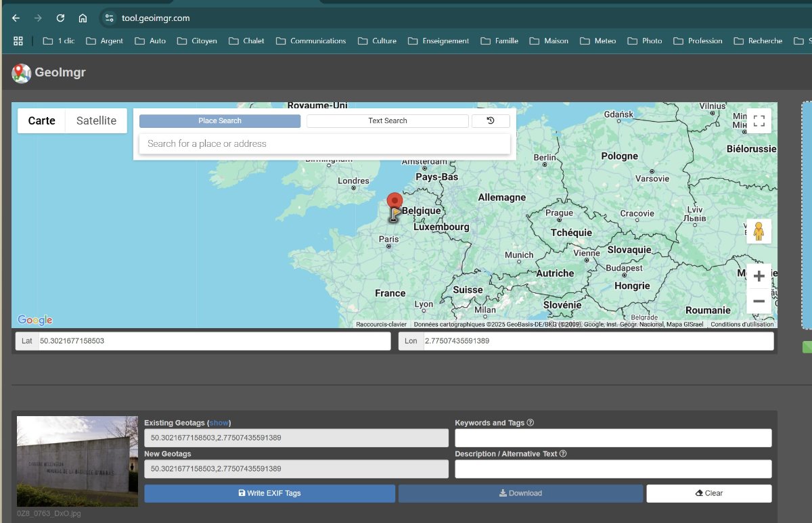
Task: Click the Allemagne label on the map
Action: 501,198
